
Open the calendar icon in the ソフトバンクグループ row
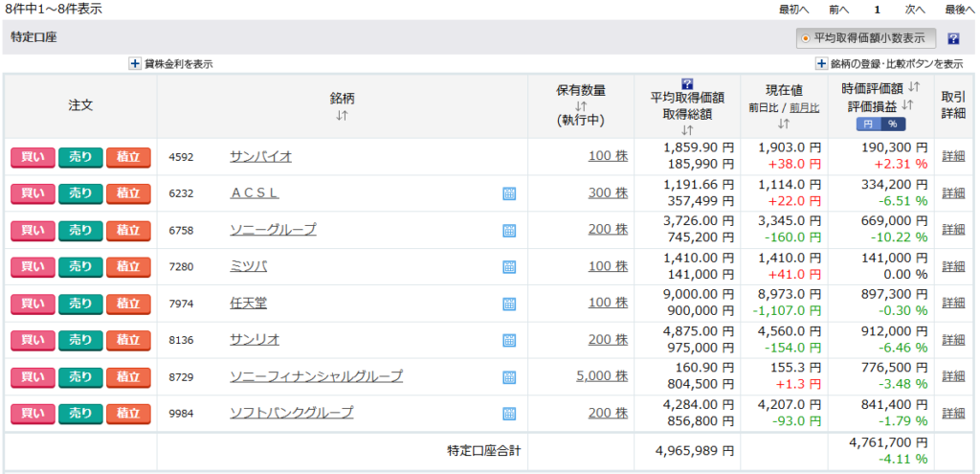[x=509, y=414]
